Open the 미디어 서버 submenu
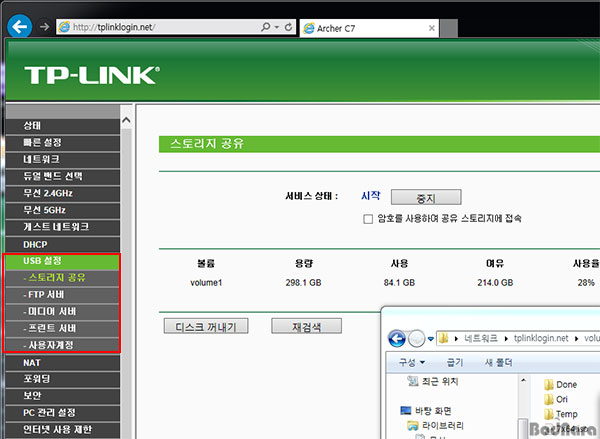Viewport: 600px width, 439px height. (63, 312)
